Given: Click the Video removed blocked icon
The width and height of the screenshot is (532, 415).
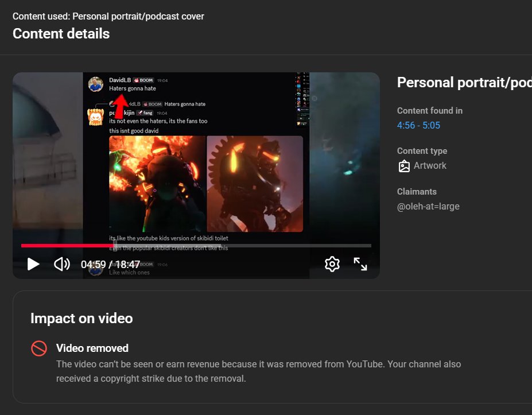Looking at the screenshot, I should 39,348.
